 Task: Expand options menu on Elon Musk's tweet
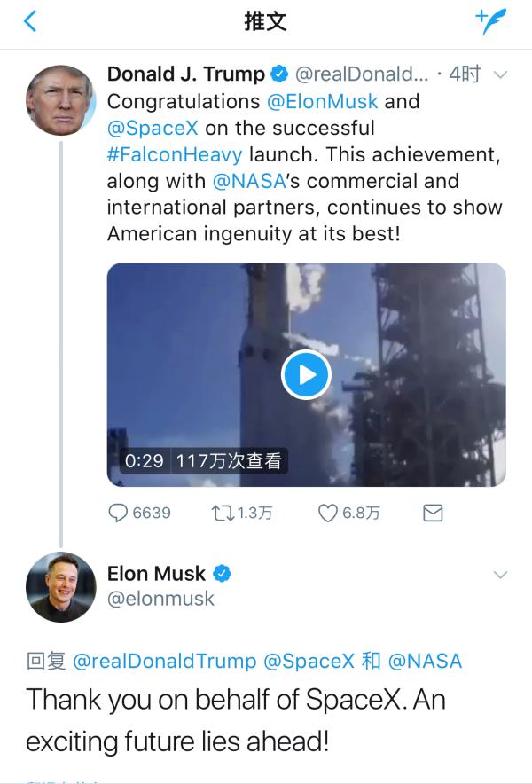point(500,575)
